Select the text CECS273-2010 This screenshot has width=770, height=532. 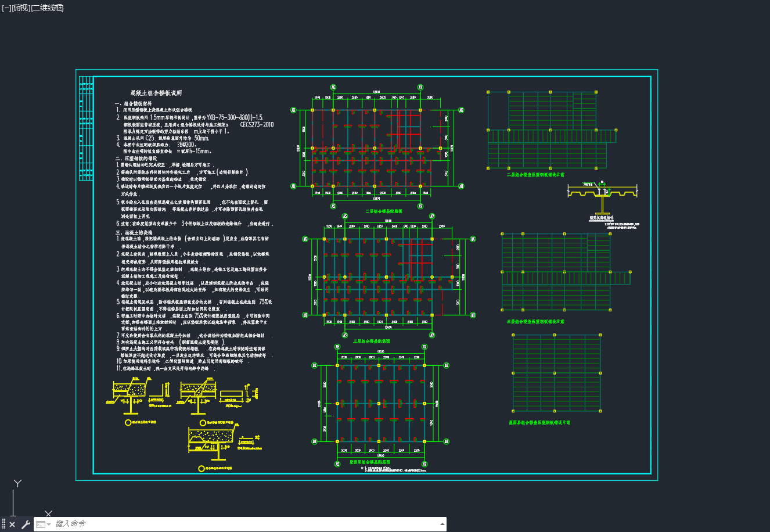click(x=257, y=124)
